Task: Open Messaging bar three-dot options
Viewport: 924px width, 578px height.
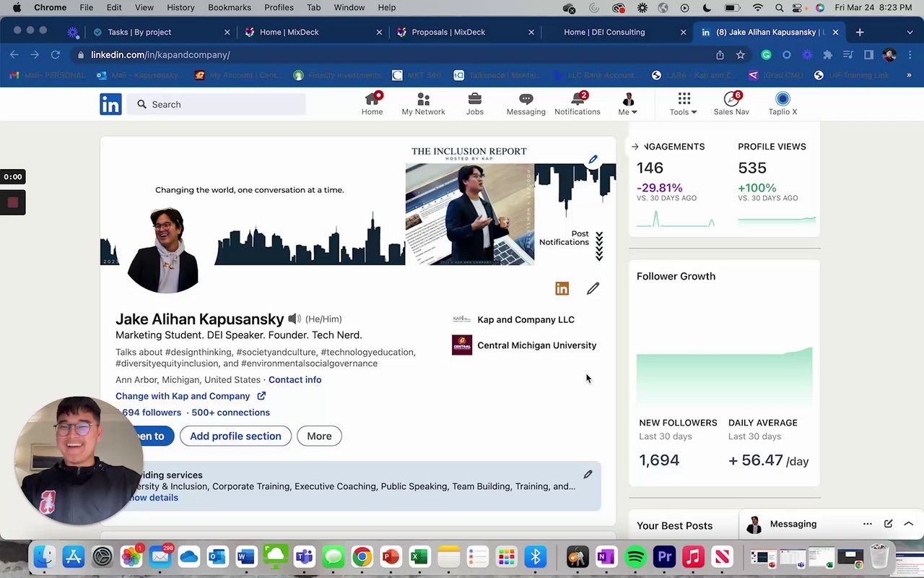Action: [868, 524]
